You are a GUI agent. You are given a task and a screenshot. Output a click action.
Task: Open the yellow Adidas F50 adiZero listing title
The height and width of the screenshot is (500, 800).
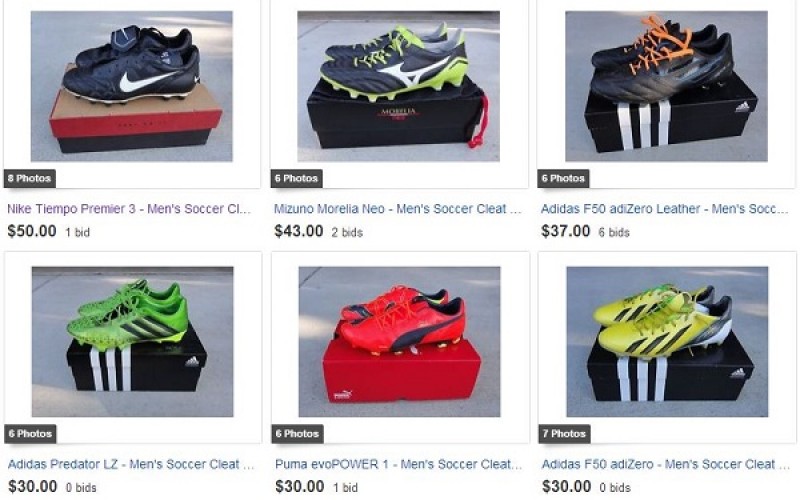pyautogui.click(x=666, y=464)
